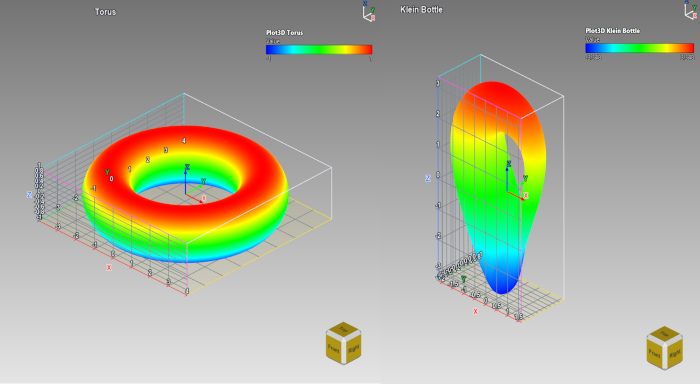Click the Torus color scale bar
Screen dimensions: 700x384
pos(319,50)
